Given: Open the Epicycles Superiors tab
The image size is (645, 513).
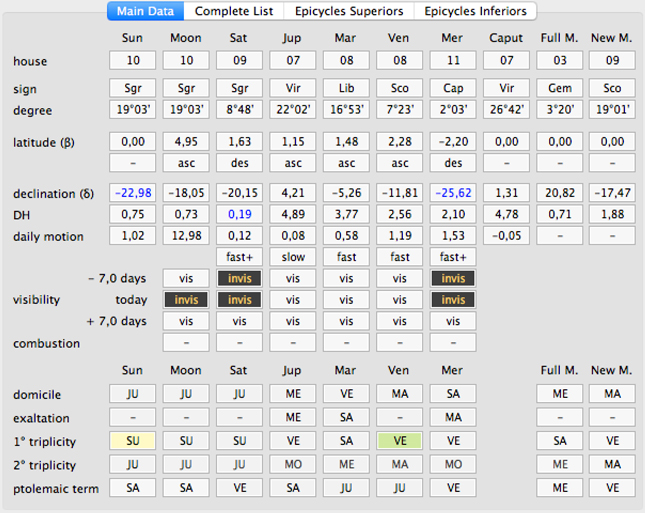Looking at the screenshot, I should coord(349,11).
